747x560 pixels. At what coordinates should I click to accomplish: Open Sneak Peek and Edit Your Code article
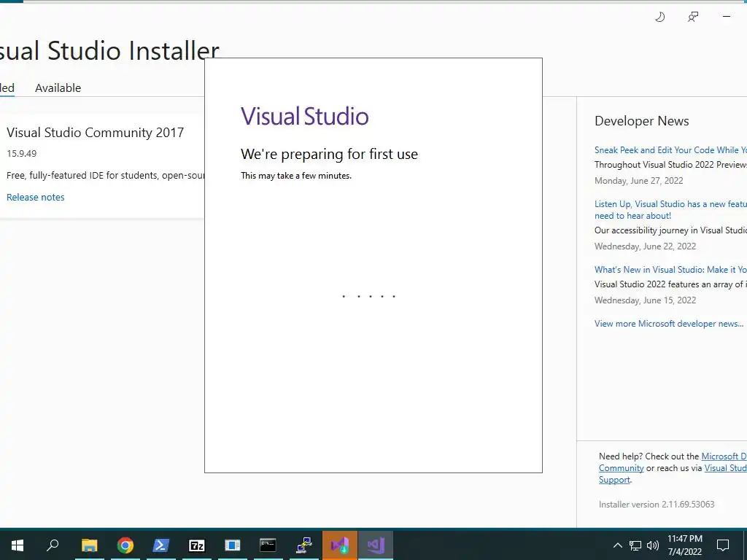[670, 150]
